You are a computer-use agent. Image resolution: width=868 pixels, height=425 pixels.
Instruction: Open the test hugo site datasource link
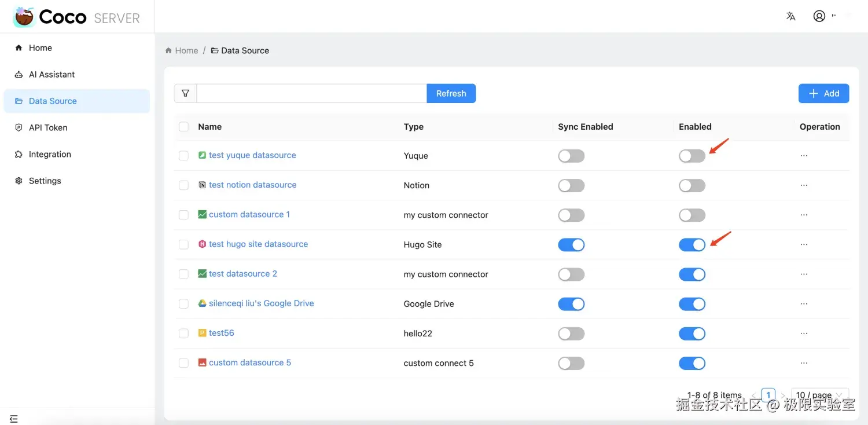click(258, 244)
